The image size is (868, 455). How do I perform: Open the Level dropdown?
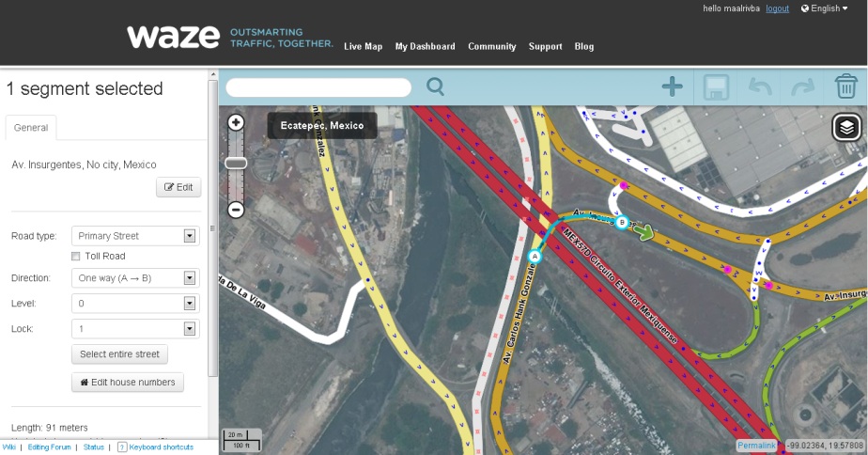(135, 304)
